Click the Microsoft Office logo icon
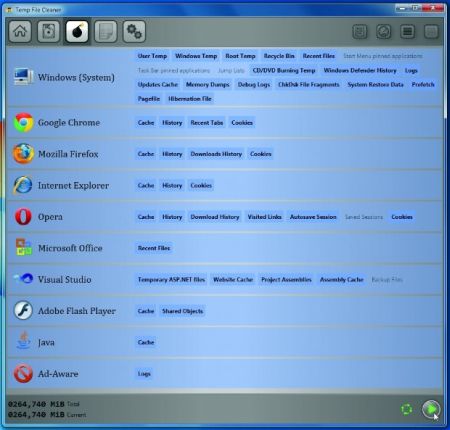This screenshot has width=450, height=430. coord(24,247)
